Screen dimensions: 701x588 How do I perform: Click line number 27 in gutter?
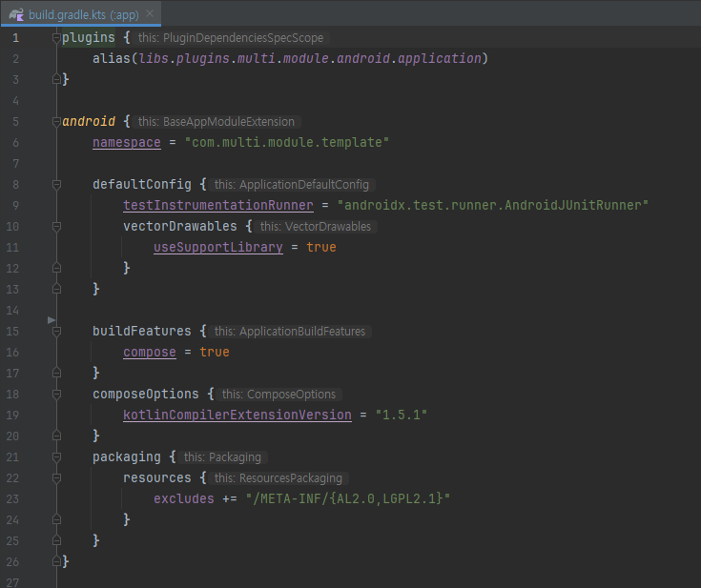(12, 582)
